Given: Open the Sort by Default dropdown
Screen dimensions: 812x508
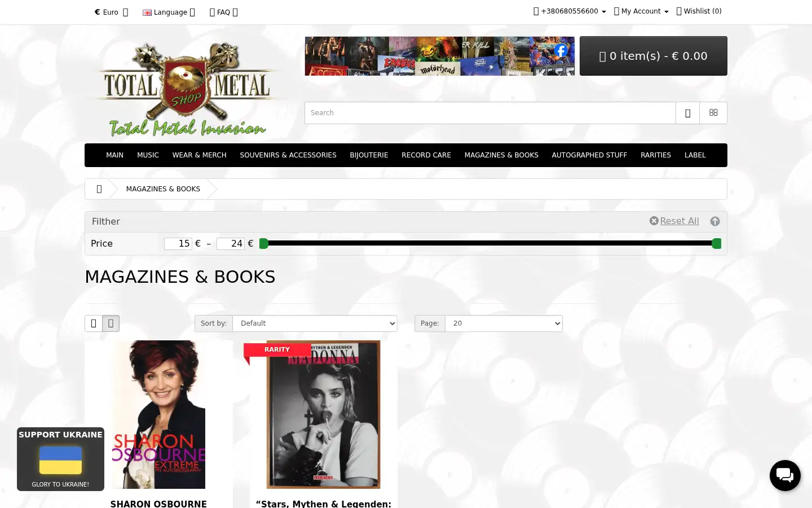Looking at the screenshot, I should click(x=315, y=323).
